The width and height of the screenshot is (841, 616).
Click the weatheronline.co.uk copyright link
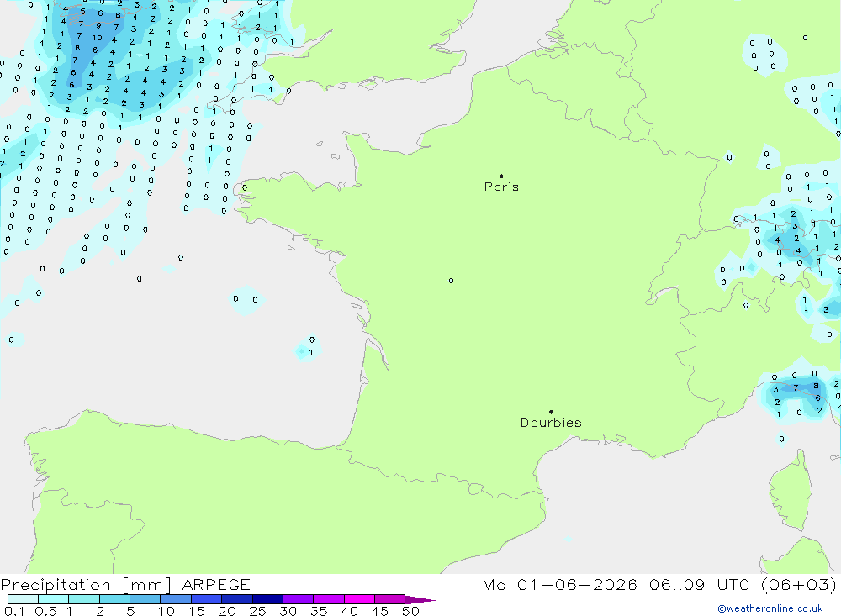(770, 608)
